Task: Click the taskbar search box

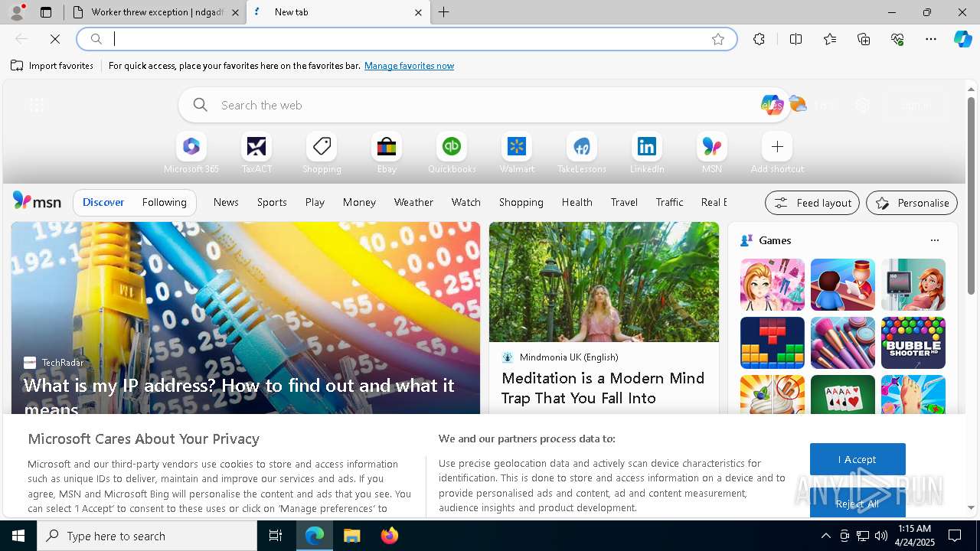Action: tap(147, 536)
